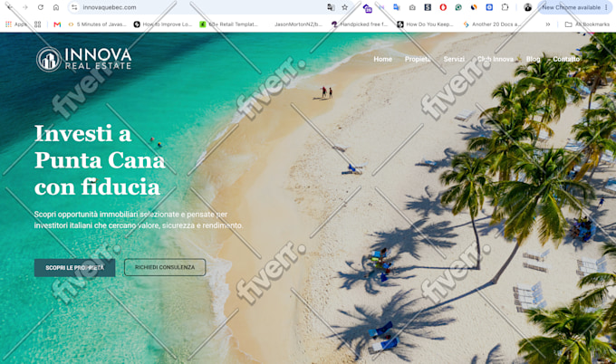616x364 pixels.
Task: Open the Chrome three-dot menu
Action: [x=606, y=7]
